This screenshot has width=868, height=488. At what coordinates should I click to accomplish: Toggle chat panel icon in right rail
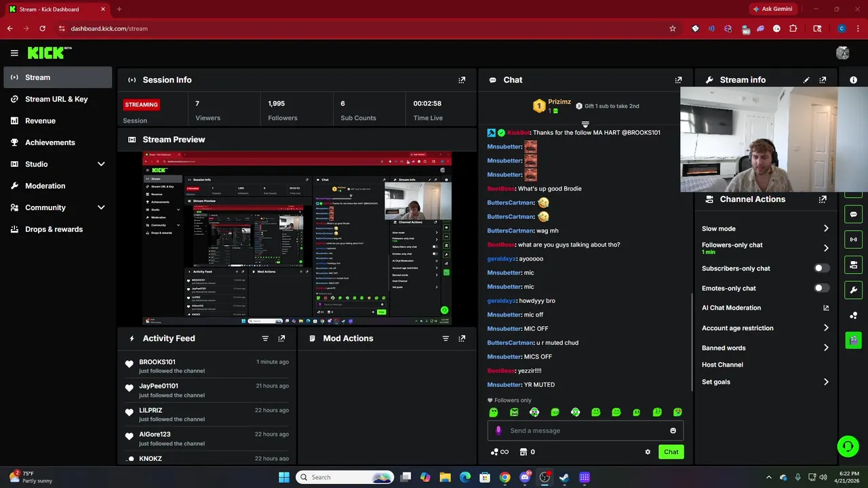[853, 214]
